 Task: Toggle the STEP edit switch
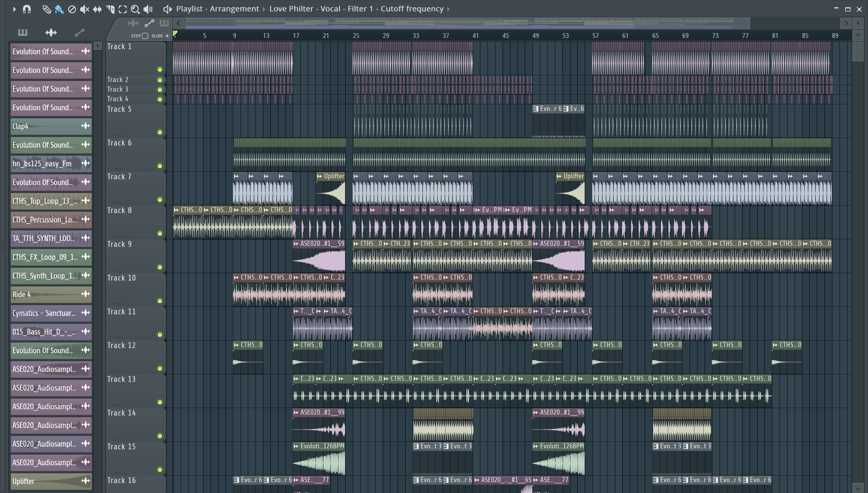[x=145, y=36]
